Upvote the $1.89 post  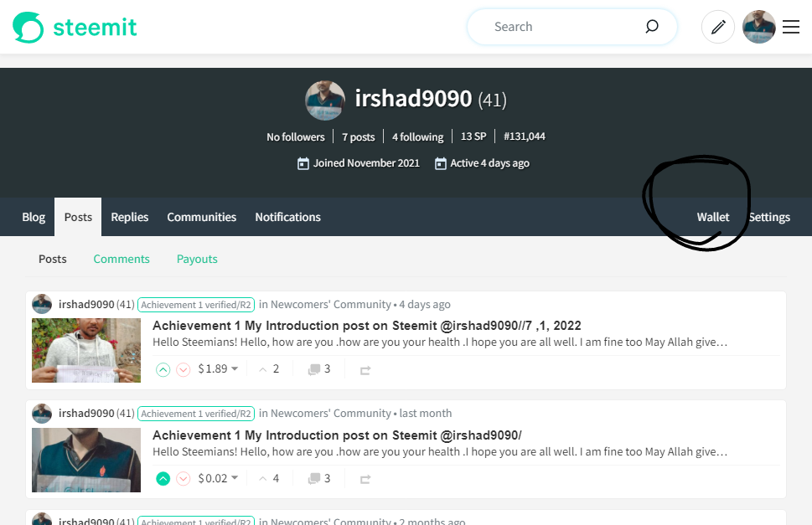click(163, 370)
